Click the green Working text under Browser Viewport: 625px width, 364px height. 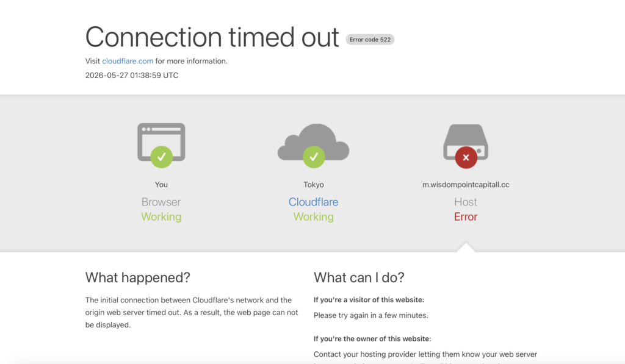click(x=161, y=216)
